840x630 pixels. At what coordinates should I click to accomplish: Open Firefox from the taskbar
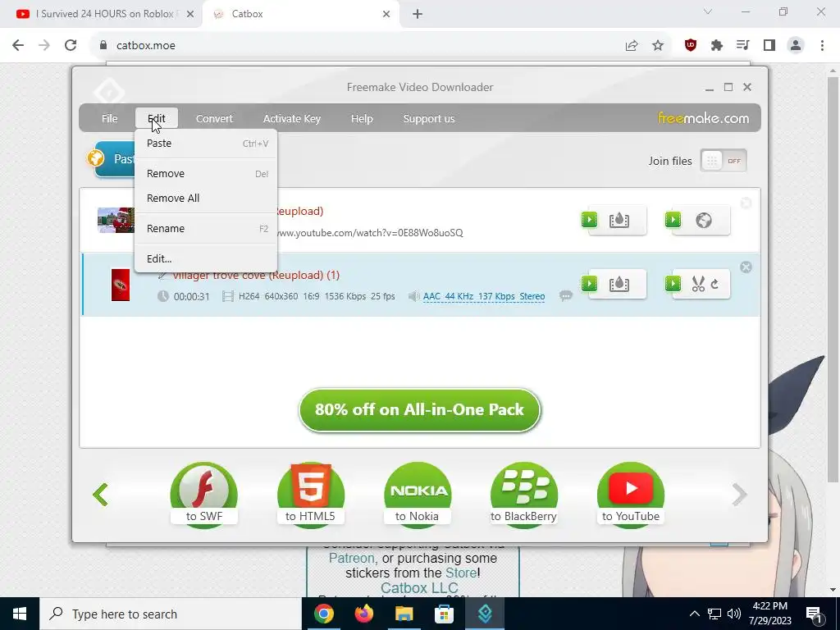pos(363,614)
